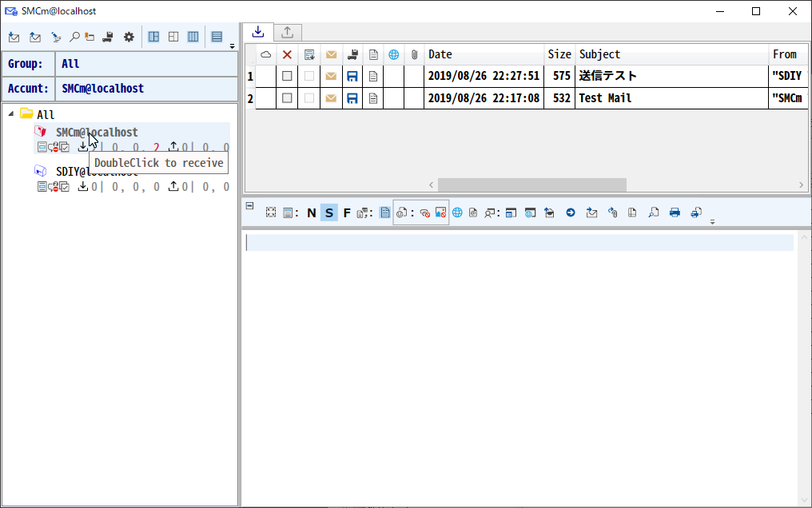Toggle the first pane layout icon
The width and height of the screenshot is (812, 508).
[153, 37]
